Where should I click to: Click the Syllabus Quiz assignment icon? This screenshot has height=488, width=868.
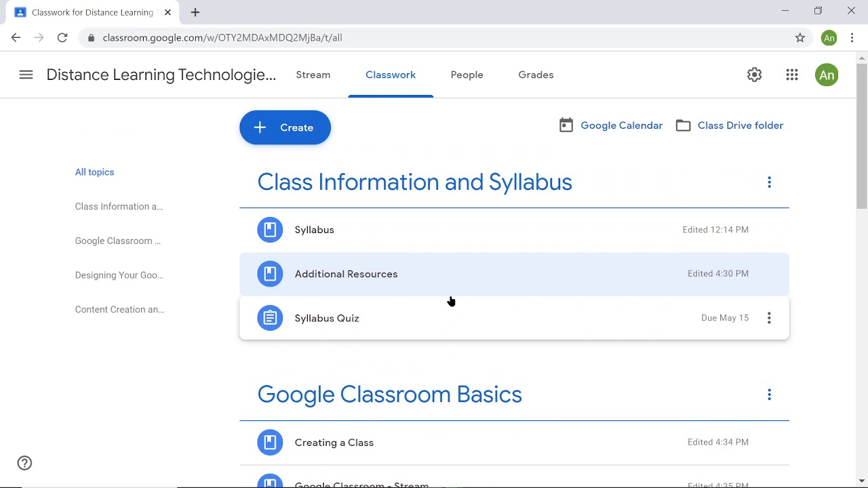pyautogui.click(x=270, y=318)
